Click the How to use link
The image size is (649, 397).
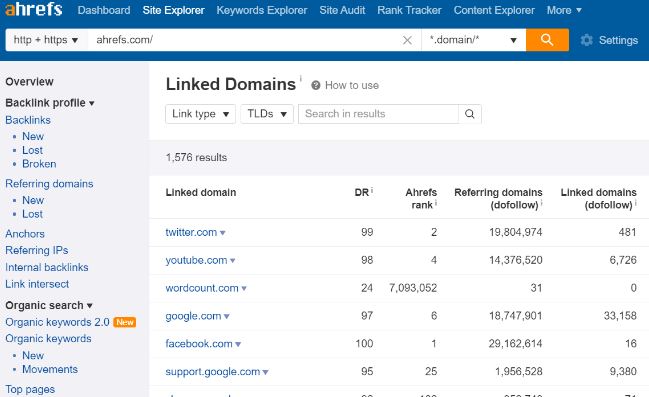352,85
